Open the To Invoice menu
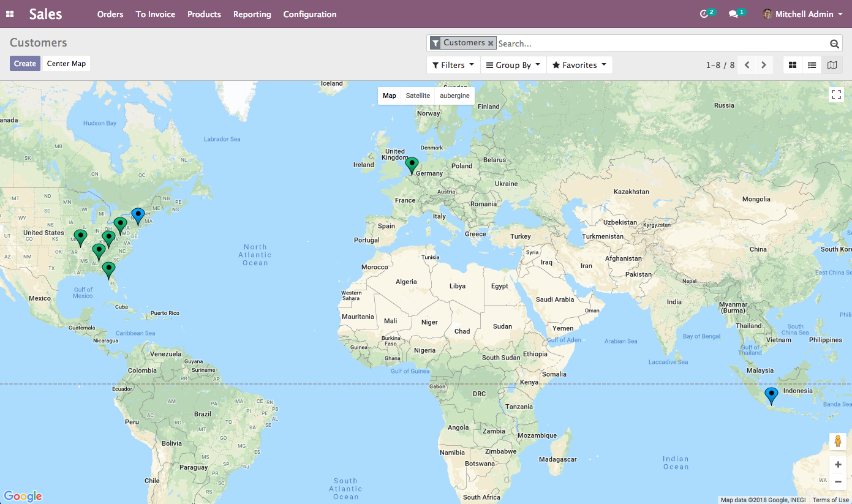852x504 pixels. 156,14
